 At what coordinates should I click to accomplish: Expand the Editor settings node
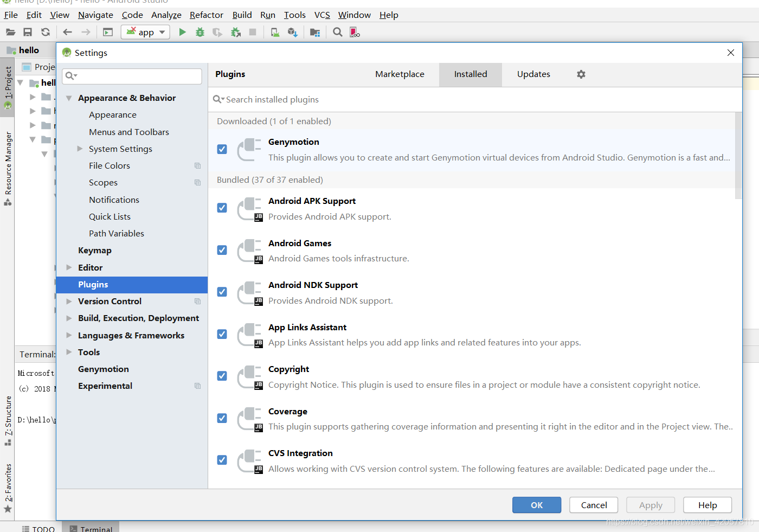69,267
